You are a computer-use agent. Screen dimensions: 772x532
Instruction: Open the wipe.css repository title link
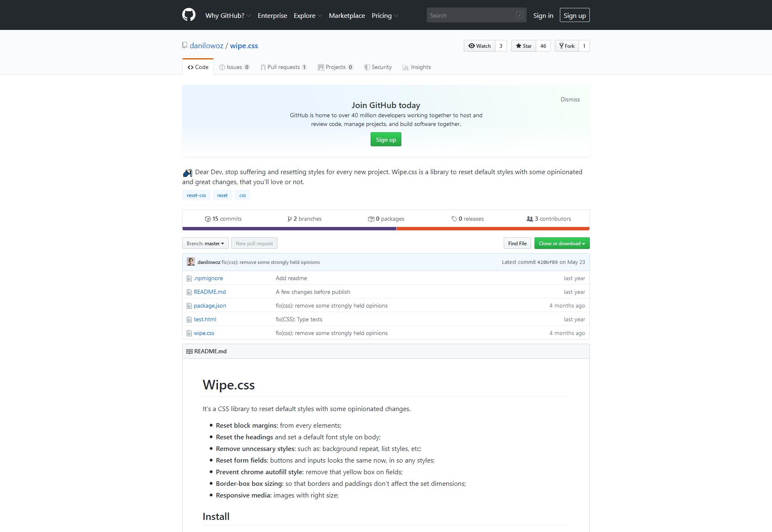pos(244,46)
